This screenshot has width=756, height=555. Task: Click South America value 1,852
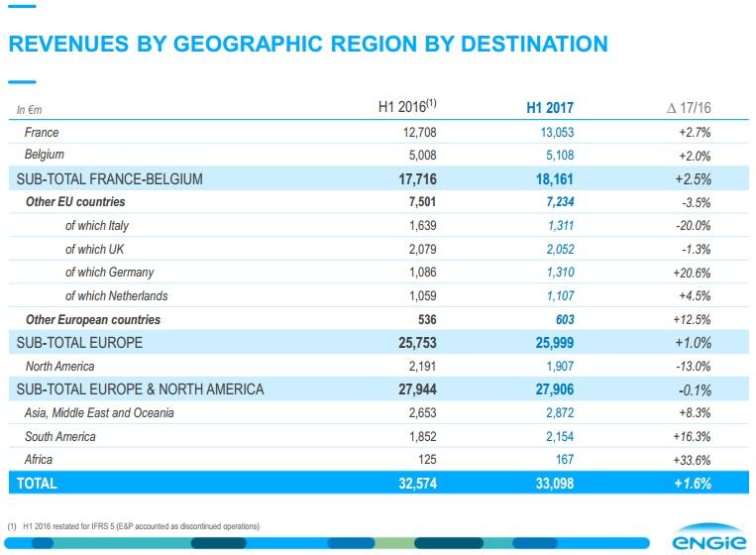pyautogui.click(x=423, y=436)
